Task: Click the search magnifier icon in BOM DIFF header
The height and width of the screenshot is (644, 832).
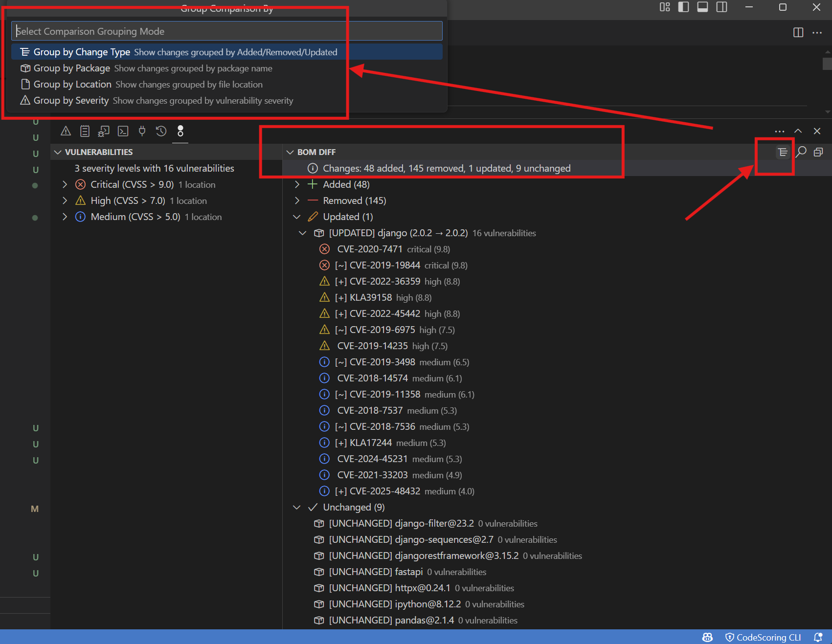Action: coord(801,152)
